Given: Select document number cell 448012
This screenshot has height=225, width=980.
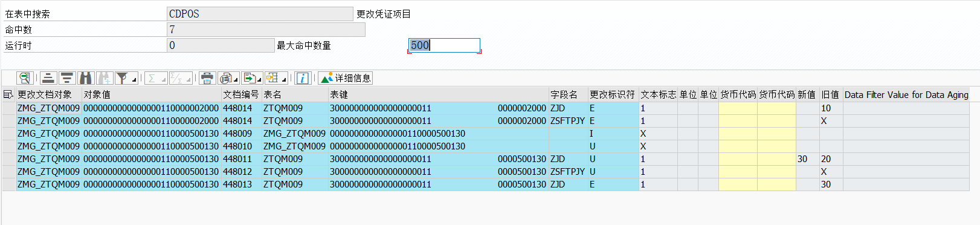Looking at the screenshot, I should coord(241,172).
